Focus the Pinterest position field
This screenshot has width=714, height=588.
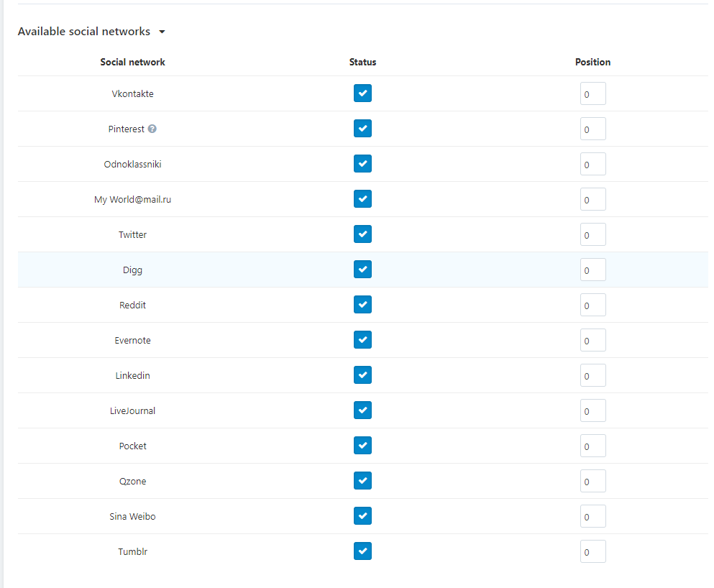click(593, 129)
